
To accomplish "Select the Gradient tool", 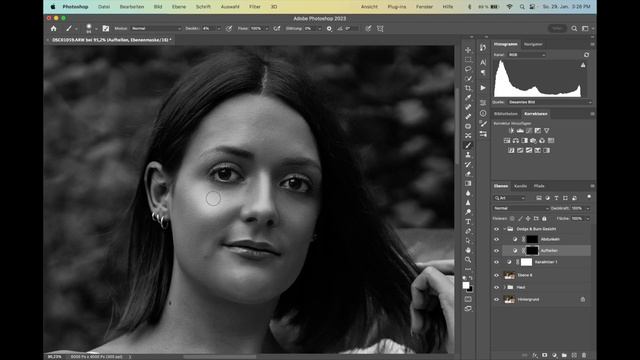I will pyautogui.click(x=468, y=183).
